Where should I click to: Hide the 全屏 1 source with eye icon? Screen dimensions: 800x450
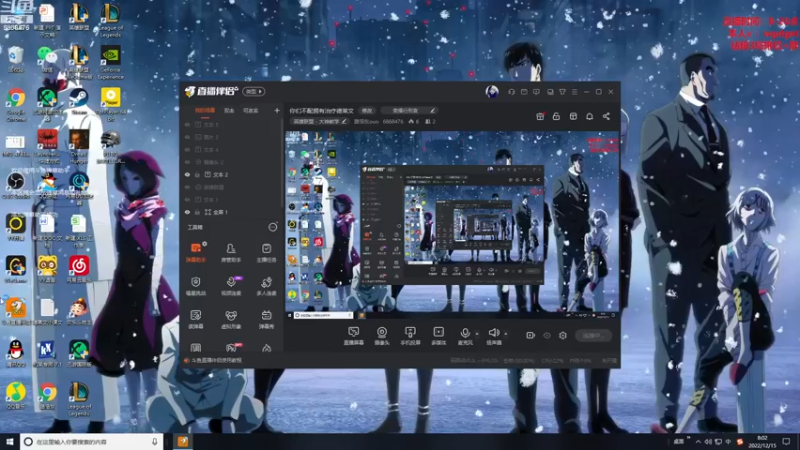[187, 212]
